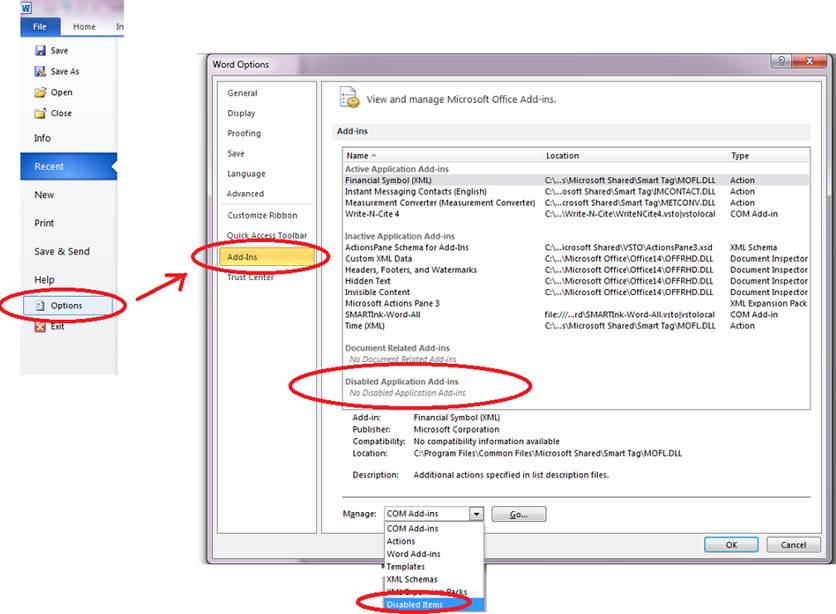Click the Exit command label
This screenshot has width=836, height=614.
coord(58,326)
